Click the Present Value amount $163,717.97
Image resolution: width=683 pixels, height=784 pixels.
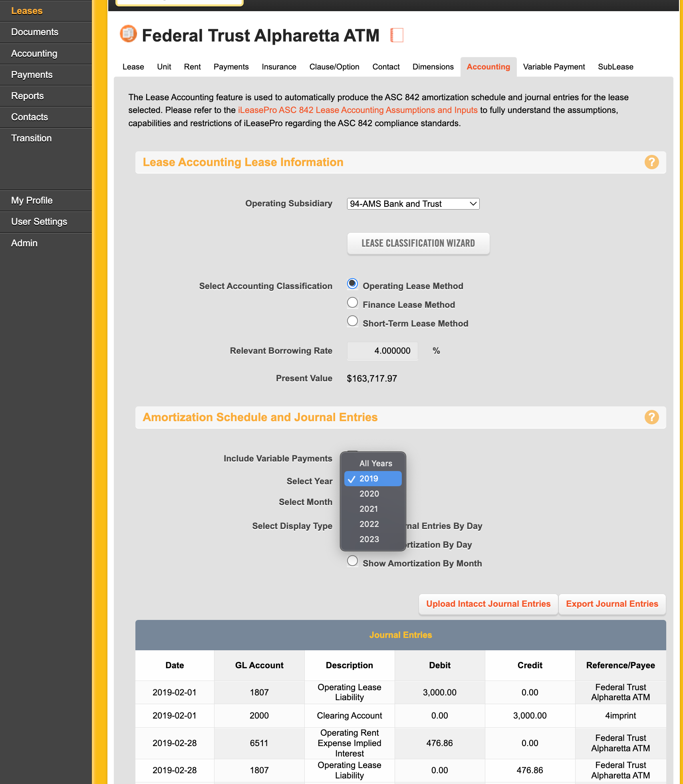[372, 378]
